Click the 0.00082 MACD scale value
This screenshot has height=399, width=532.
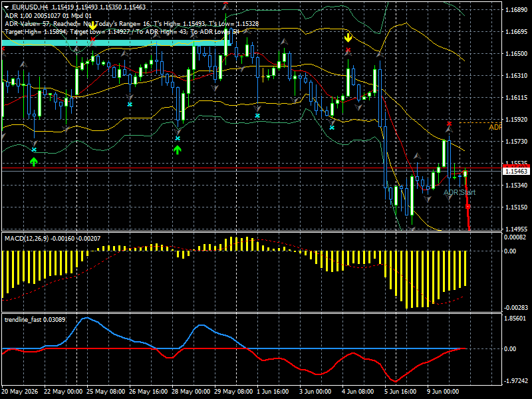click(515, 237)
